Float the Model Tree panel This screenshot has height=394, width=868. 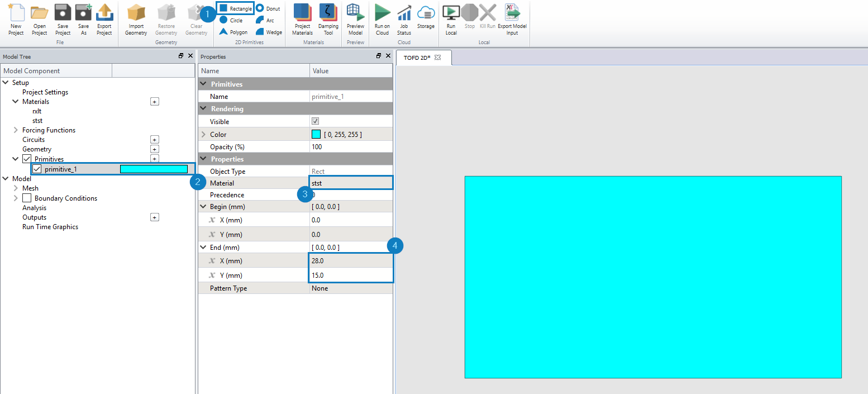[x=181, y=56]
